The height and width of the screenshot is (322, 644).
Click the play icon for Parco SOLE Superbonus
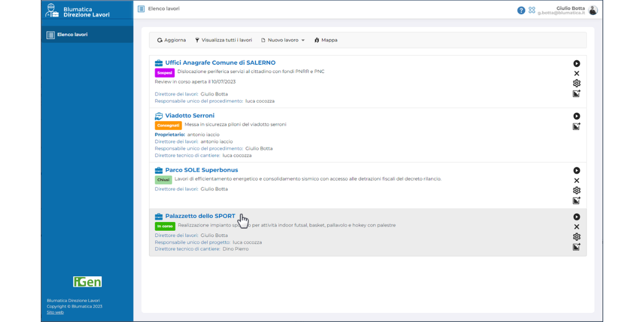[576, 171]
